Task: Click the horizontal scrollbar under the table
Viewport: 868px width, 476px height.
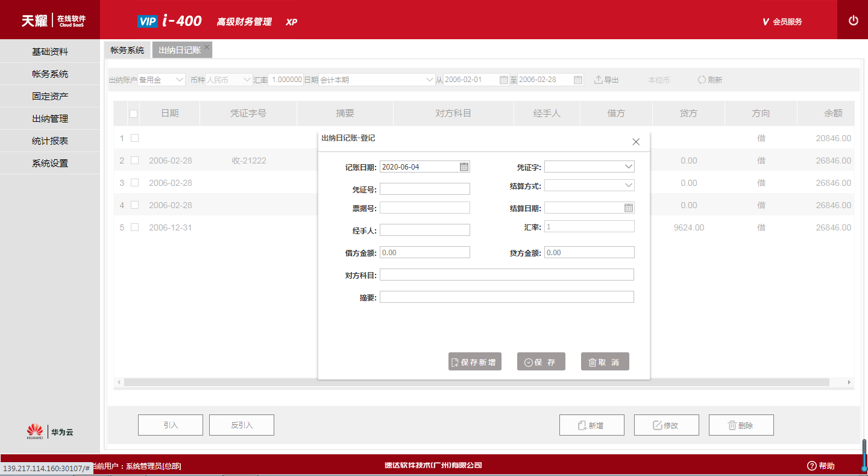Action: point(476,382)
